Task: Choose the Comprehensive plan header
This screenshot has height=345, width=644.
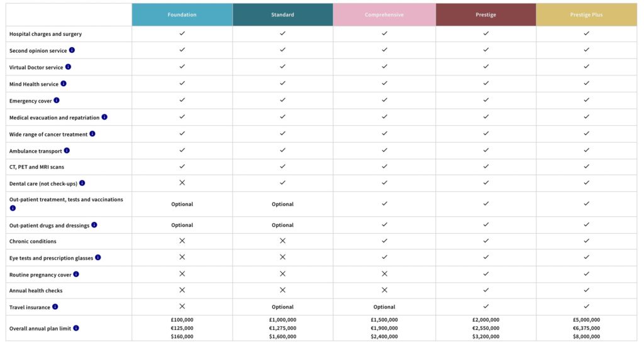Action: pos(384,14)
